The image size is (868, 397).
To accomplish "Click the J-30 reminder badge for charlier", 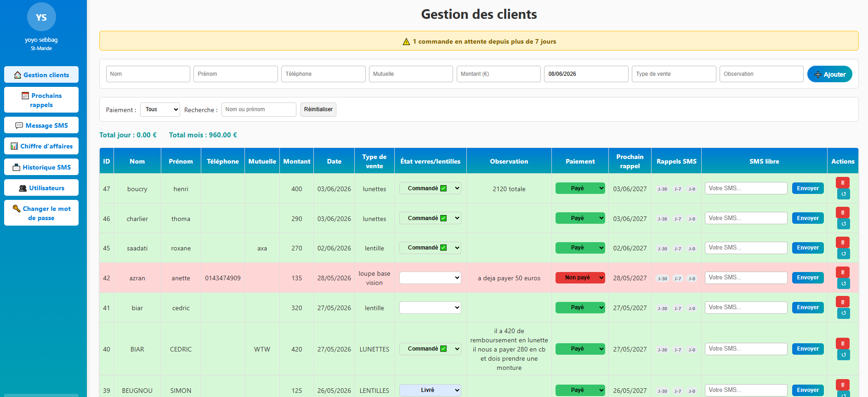I will [x=662, y=219].
